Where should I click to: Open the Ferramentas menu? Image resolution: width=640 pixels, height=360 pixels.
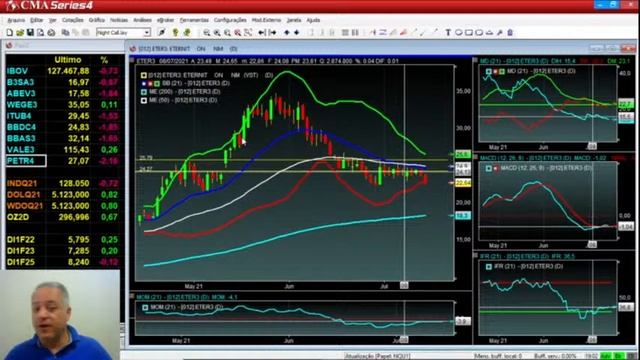tap(194, 20)
